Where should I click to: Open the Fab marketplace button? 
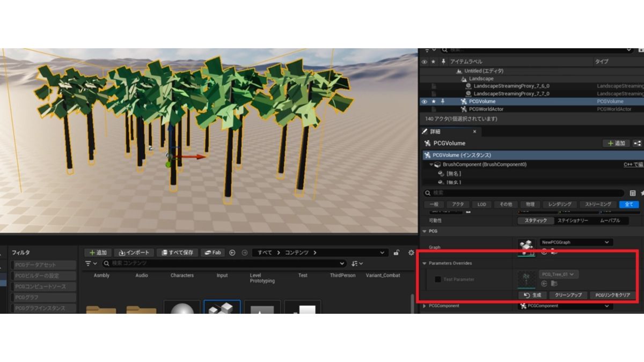pyautogui.click(x=213, y=253)
